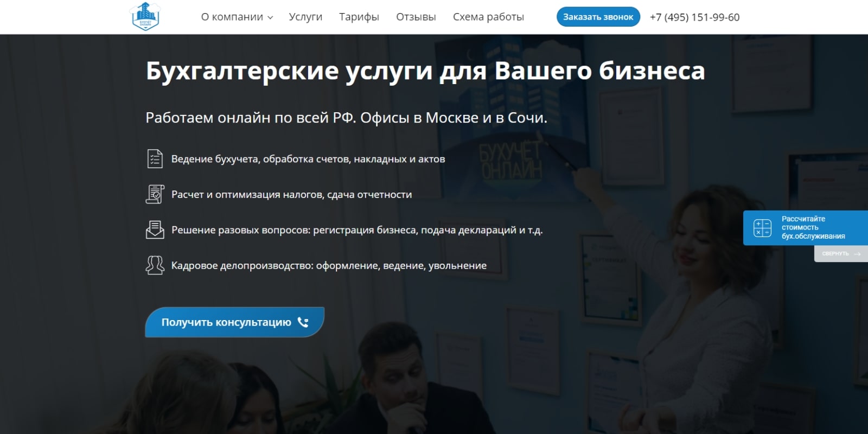Click text Расчет и оптимизация налогов, сдача отчетности
This screenshot has height=434, width=868.
point(291,195)
